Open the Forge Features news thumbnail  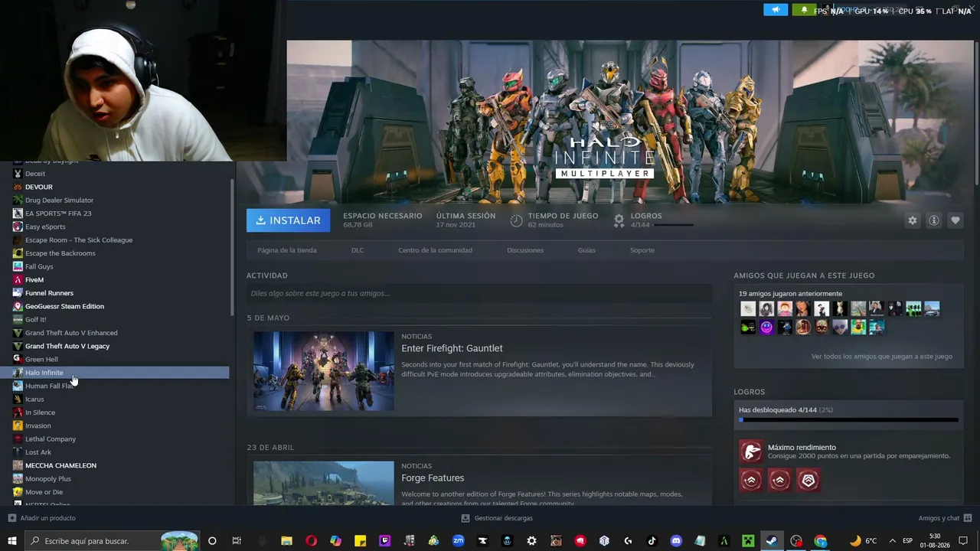point(324,483)
